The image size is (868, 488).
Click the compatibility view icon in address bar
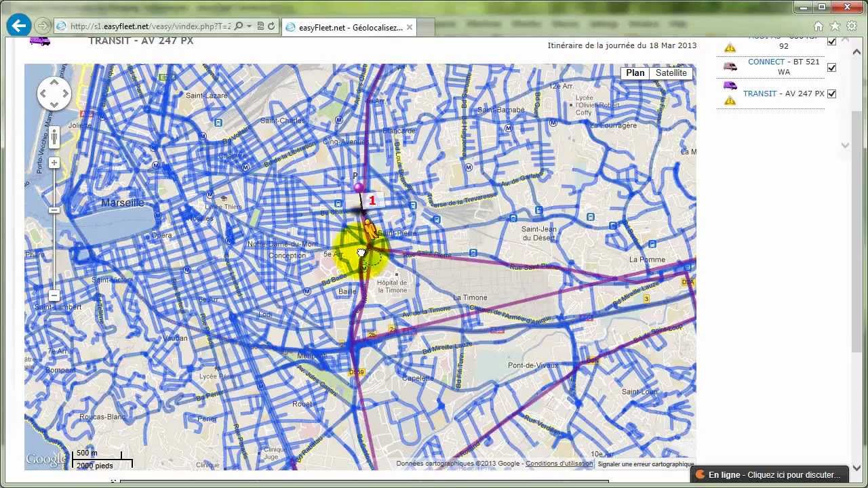(260, 26)
